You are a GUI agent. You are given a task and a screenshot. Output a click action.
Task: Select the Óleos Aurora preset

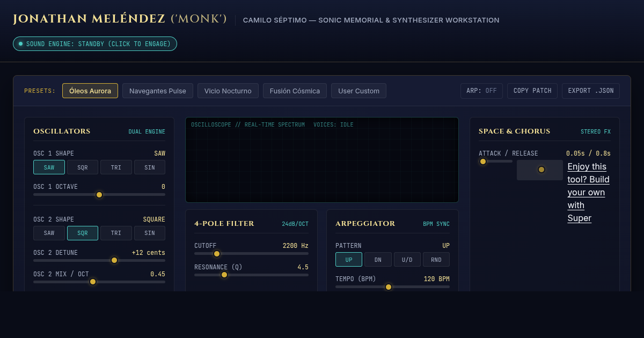[x=90, y=91]
